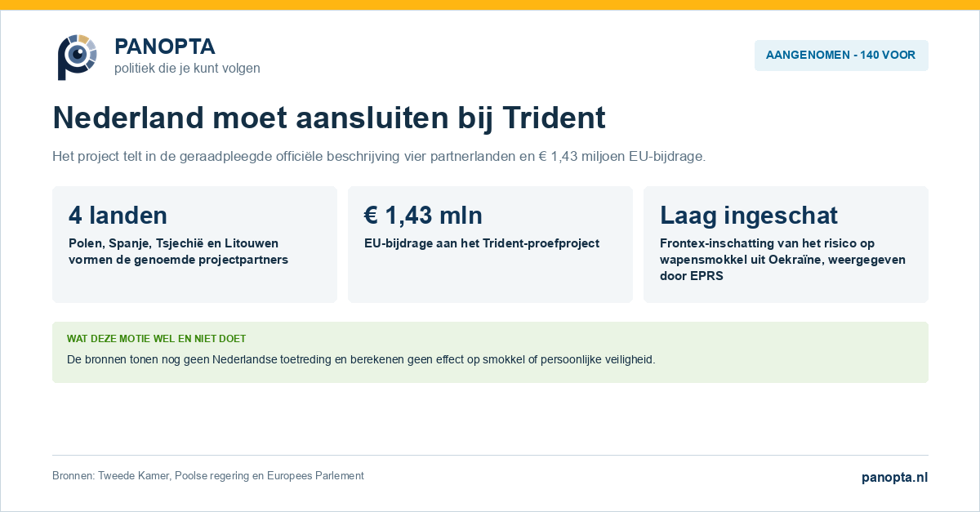Image resolution: width=980 pixels, height=512 pixels.
Task: Click the '4 landen' heading
Action: [x=118, y=216]
